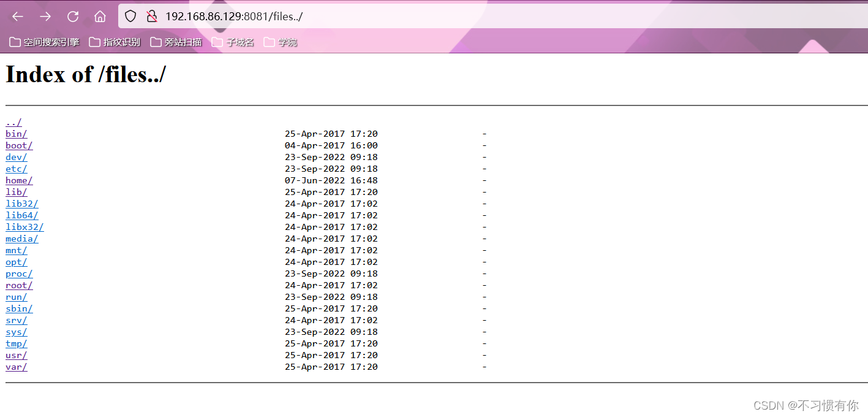
Task: Open the boot/ directory
Action: [18, 145]
